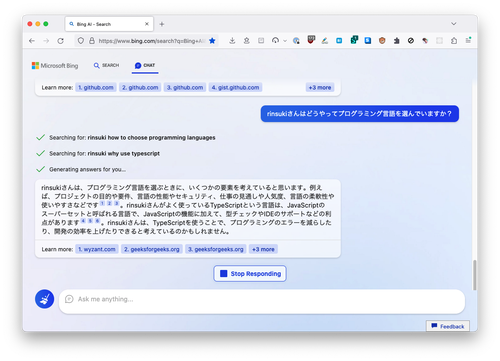Click the upload arrow toolbar icon

click(247, 41)
